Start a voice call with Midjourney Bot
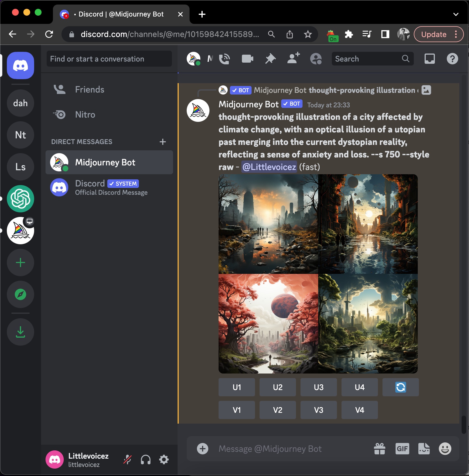Image resolution: width=469 pixels, height=476 pixels. [x=225, y=59]
